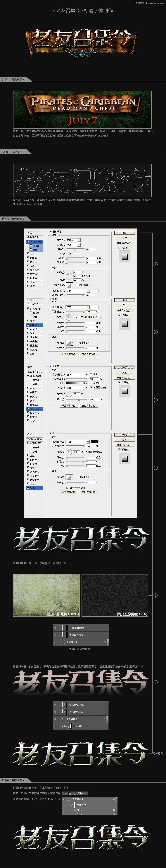Open 混合模式 dropdown in 内阴影 dialog
The height and width of the screenshot is (868, 166).
[78, 307]
